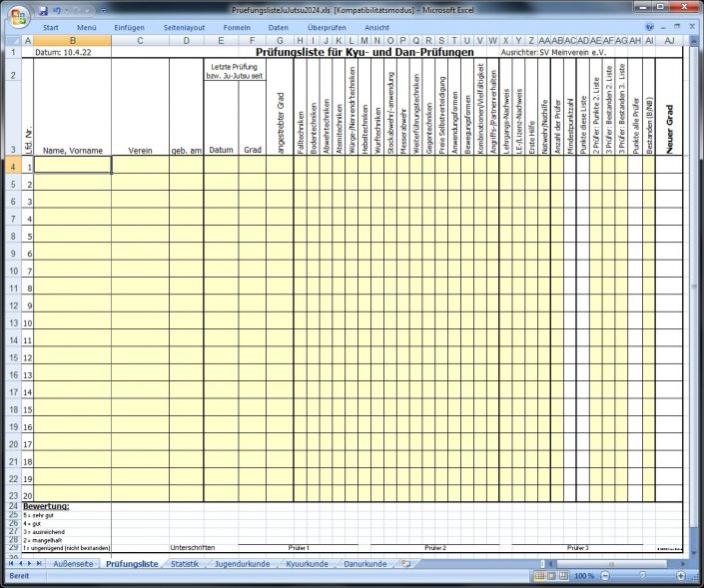Screen dimensions: 704x588
Task: Switch to Page Layout view in status bar
Action: pyautogui.click(x=552, y=577)
